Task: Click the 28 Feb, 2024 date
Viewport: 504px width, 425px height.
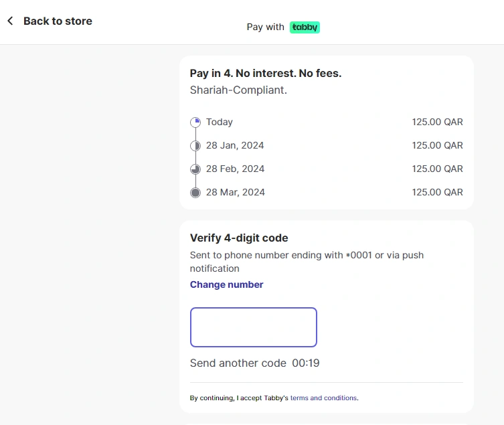Action: 236,169
